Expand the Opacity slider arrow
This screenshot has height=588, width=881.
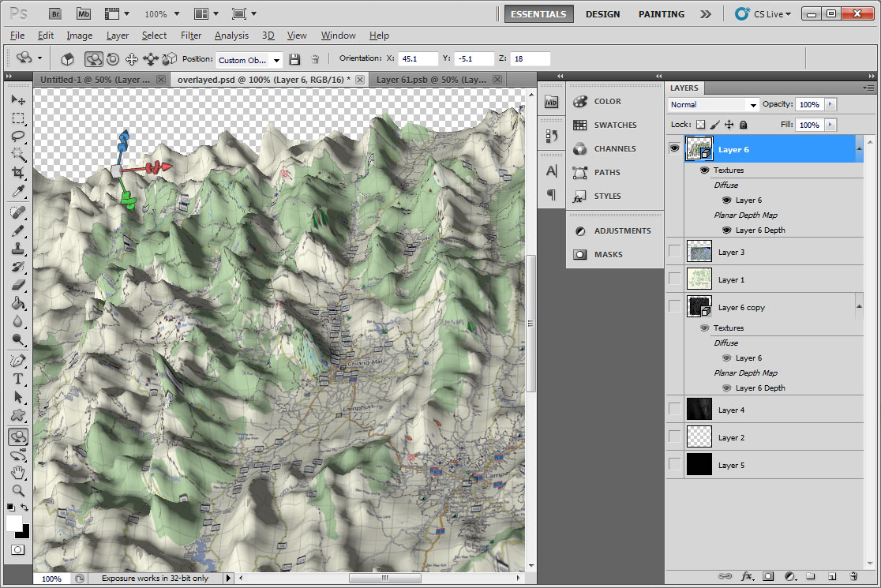coord(830,104)
